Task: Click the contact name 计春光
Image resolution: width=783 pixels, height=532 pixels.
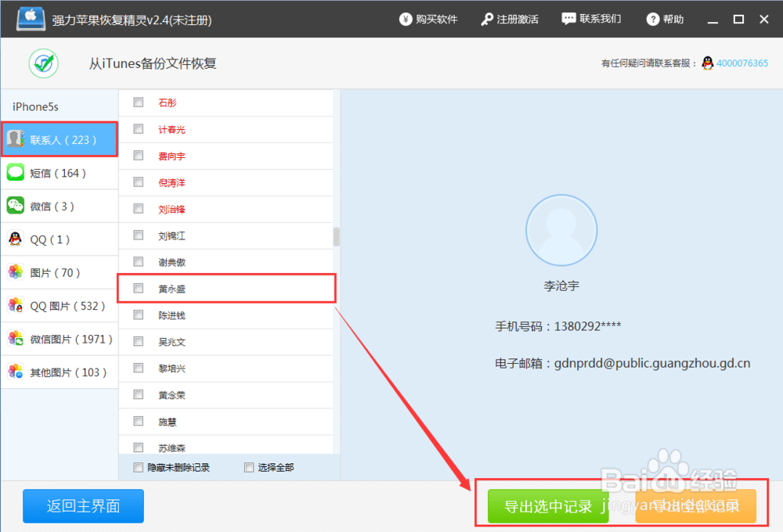Action: tap(171, 130)
